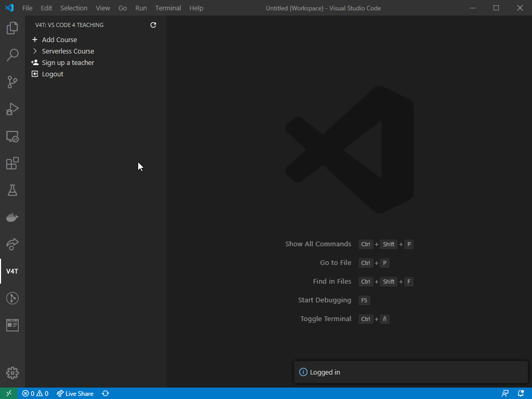Click the V4T: VS CODE 4 TEACHING header
The width and height of the screenshot is (532, 399).
(x=69, y=25)
